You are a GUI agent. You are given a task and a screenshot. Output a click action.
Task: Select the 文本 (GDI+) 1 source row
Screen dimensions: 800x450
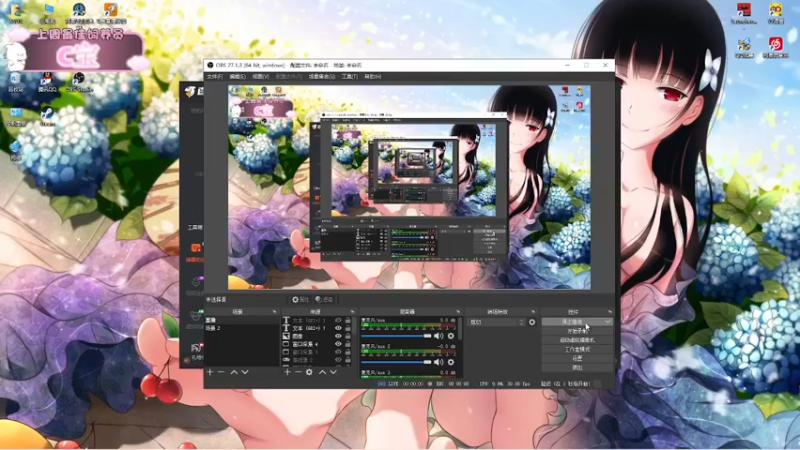[317, 328]
